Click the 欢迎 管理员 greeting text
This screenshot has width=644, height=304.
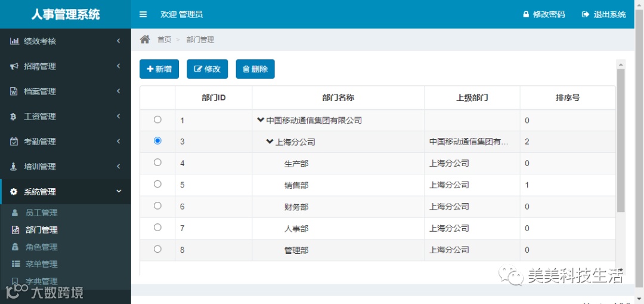pyautogui.click(x=181, y=14)
